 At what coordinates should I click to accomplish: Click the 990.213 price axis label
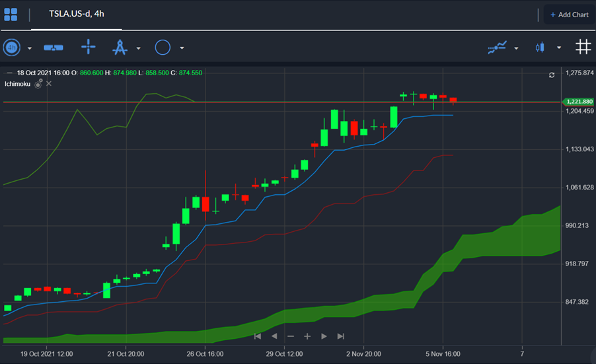(577, 226)
